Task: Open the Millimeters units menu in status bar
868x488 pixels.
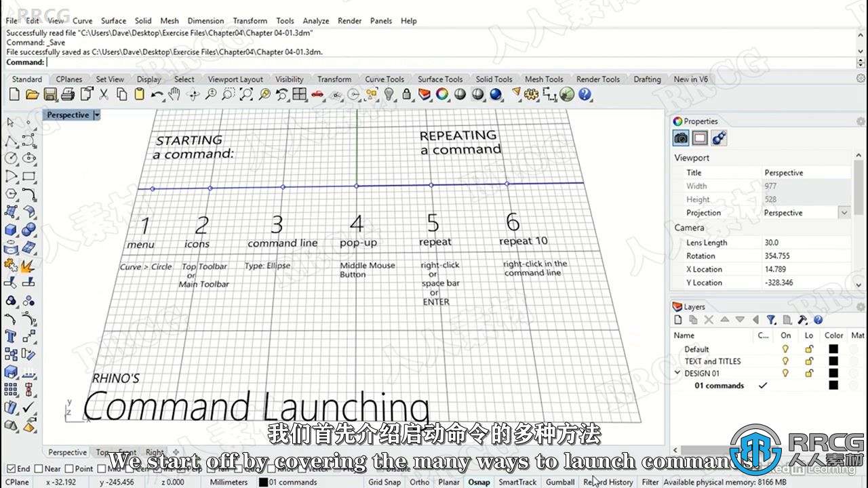Action: click(229, 482)
